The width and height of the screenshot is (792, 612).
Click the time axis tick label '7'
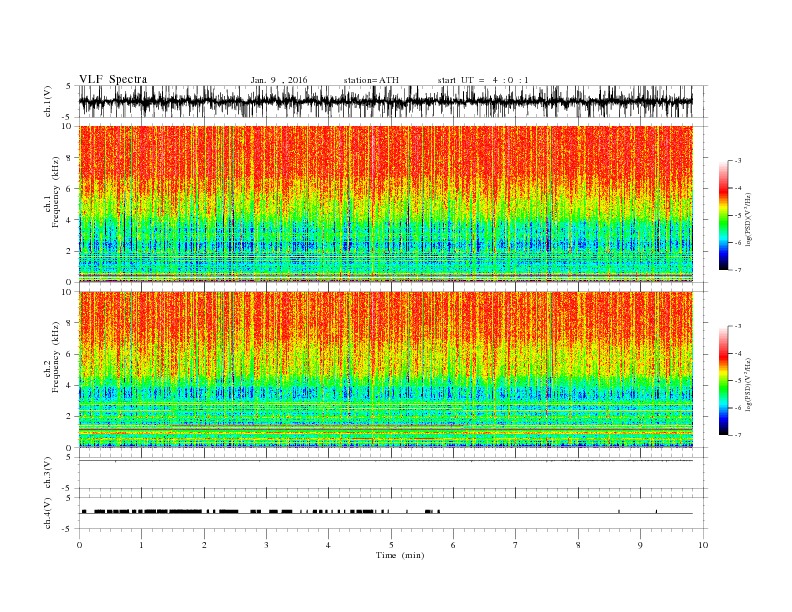pos(516,545)
